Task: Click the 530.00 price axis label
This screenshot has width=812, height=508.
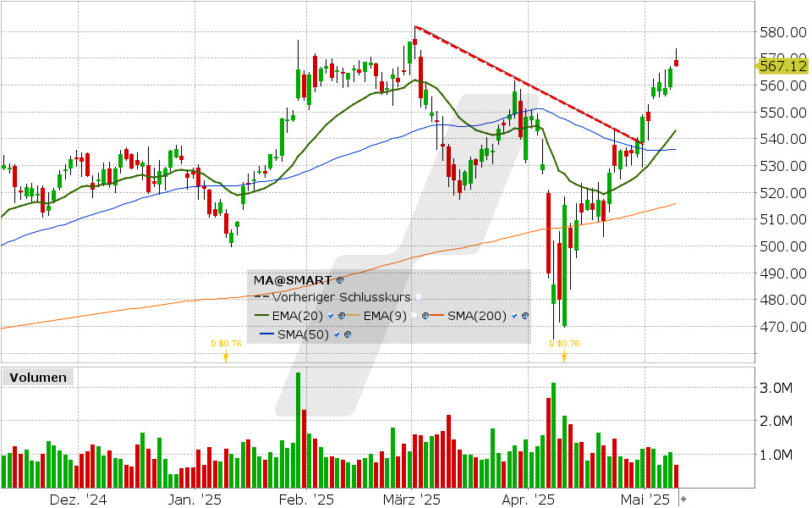Action: [x=782, y=166]
